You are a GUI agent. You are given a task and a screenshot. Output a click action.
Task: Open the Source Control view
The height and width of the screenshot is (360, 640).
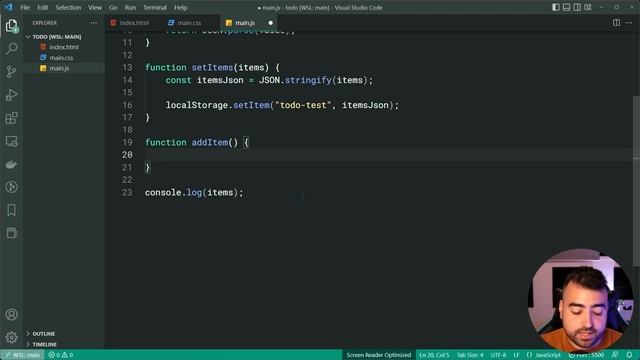pos(11,72)
